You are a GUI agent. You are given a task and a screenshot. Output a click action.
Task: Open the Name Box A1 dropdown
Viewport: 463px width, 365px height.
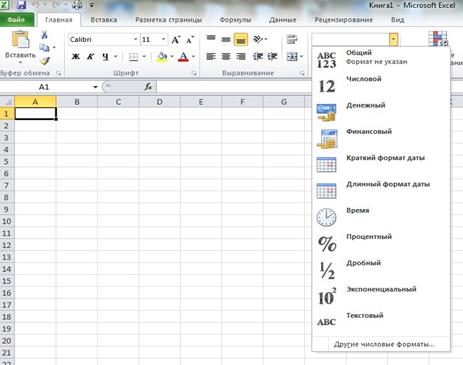(x=95, y=87)
